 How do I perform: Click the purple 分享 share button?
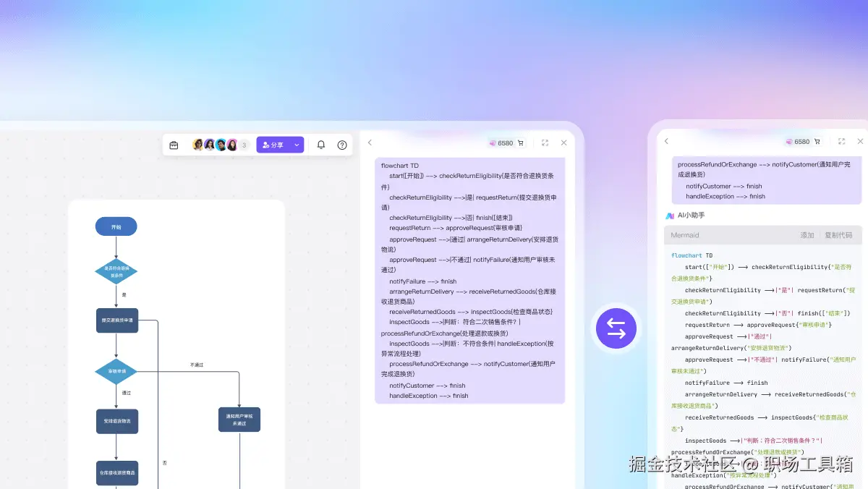click(273, 145)
